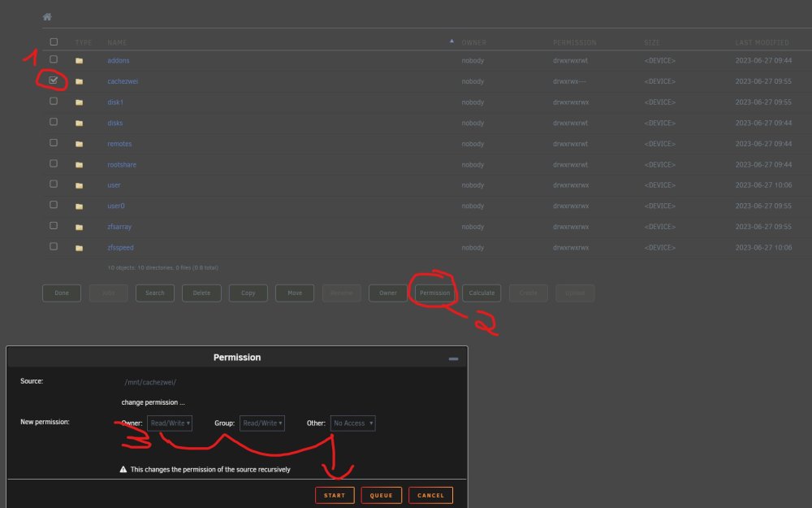Click the folder icon for disks

coord(80,123)
